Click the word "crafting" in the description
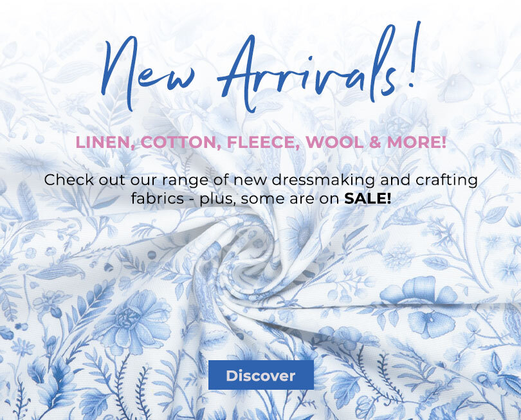This screenshot has width=521, height=420. pyautogui.click(x=446, y=180)
